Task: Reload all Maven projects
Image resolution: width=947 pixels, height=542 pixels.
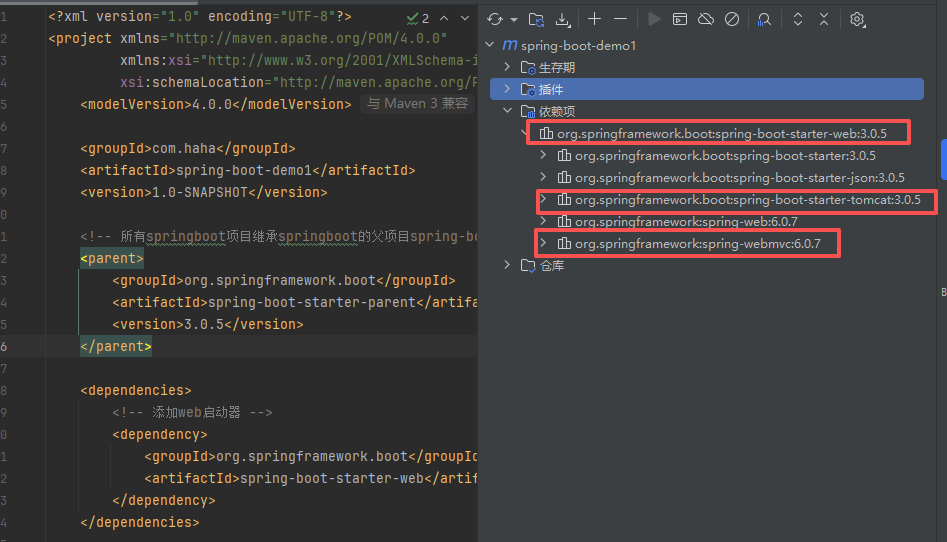Action: (495, 19)
